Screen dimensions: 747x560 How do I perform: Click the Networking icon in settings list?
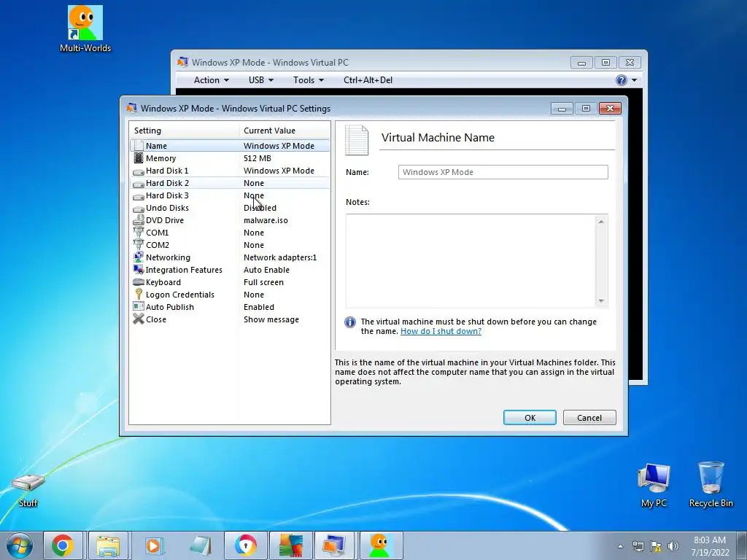tap(139, 257)
